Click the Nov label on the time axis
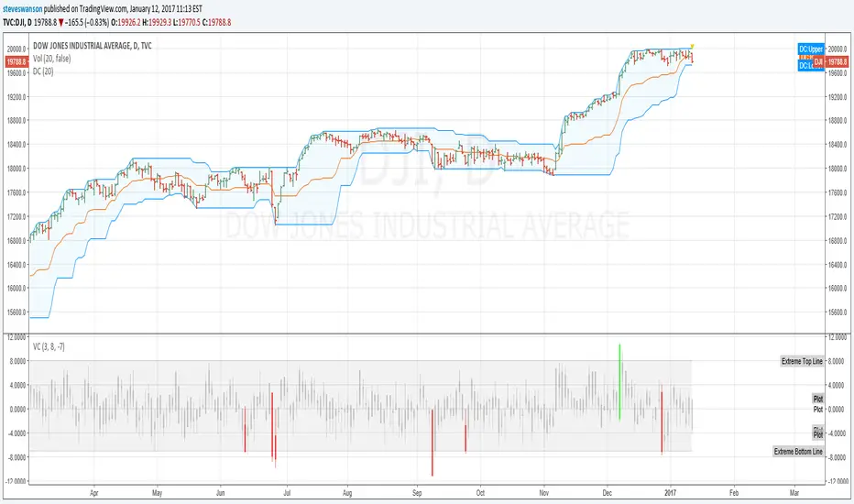 [x=543, y=491]
